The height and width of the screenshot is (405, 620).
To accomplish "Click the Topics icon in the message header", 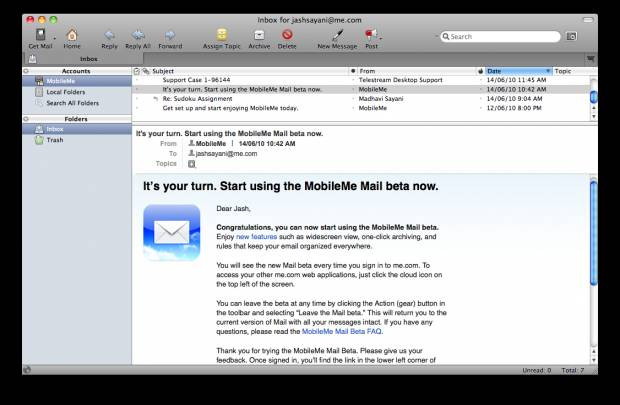I will pyautogui.click(x=192, y=164).
